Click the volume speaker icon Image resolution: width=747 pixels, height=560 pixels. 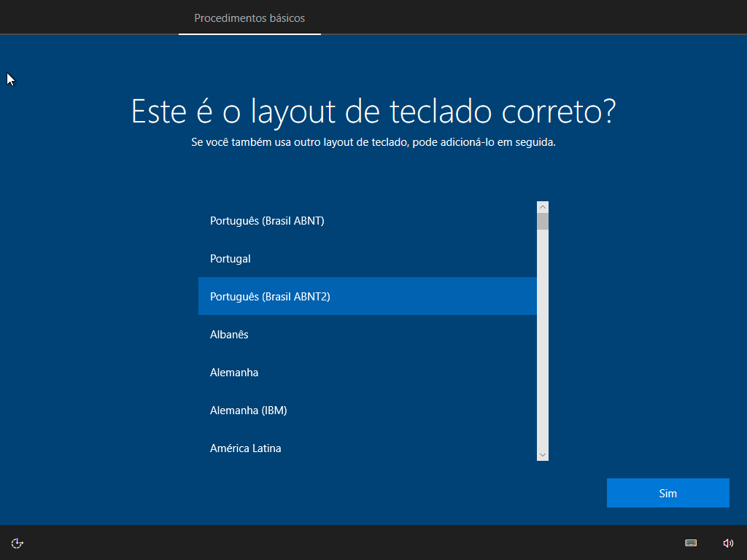(728, 542)
